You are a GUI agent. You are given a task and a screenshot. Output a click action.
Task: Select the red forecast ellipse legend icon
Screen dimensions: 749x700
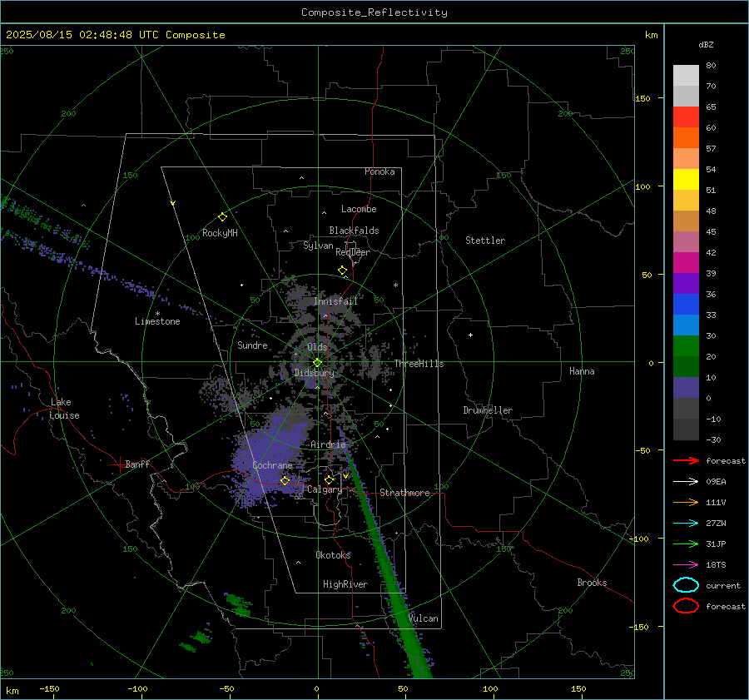pyautogui.click(x=686, y=606)
